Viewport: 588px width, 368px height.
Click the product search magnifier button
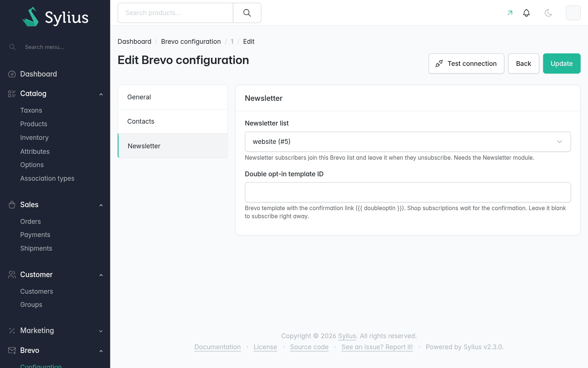(x=247, y=13)
